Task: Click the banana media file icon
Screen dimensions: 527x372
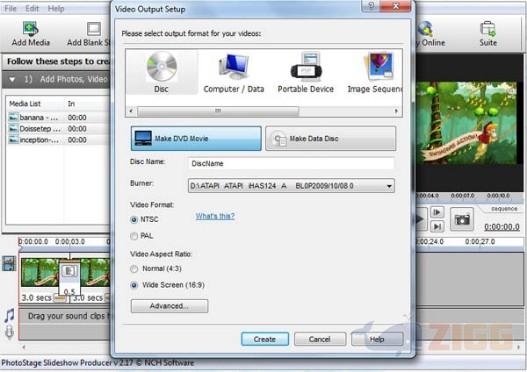Action: click(x=13, y=118)
